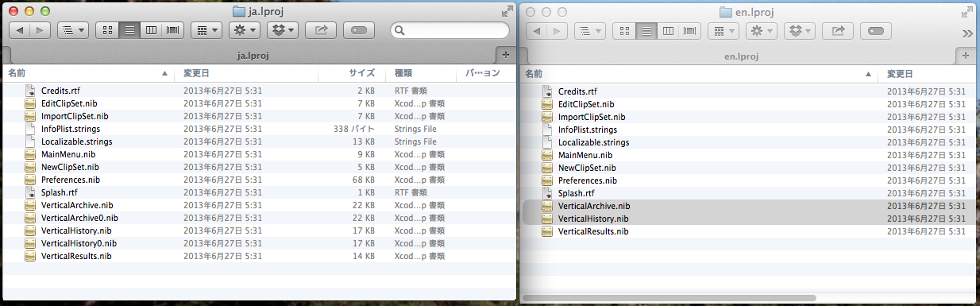Switch en.lproj window to list view
The width and height of the screenshot is (980, 306).
646,31
